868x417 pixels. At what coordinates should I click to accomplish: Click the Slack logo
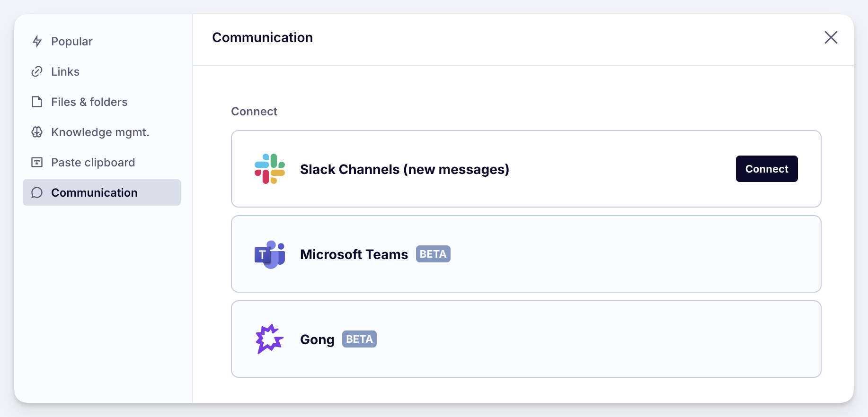(x=270, y=169)
